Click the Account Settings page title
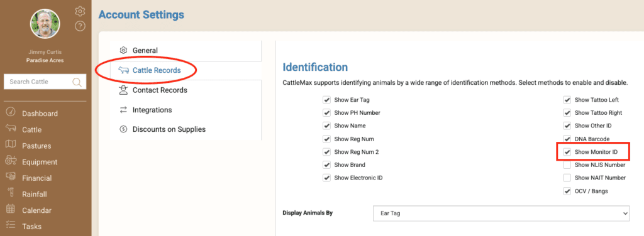The image size is (644, 236). pyautogui.click(x=142, y=15)
